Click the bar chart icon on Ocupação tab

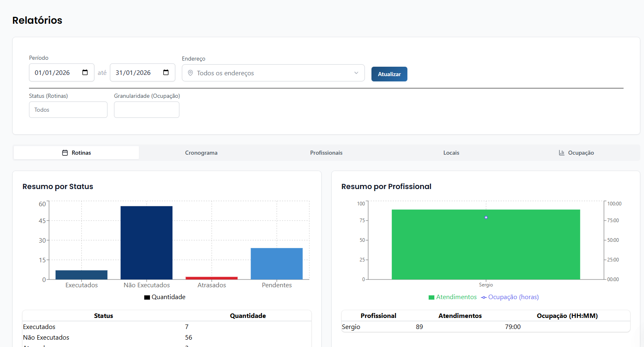point(562,153)
